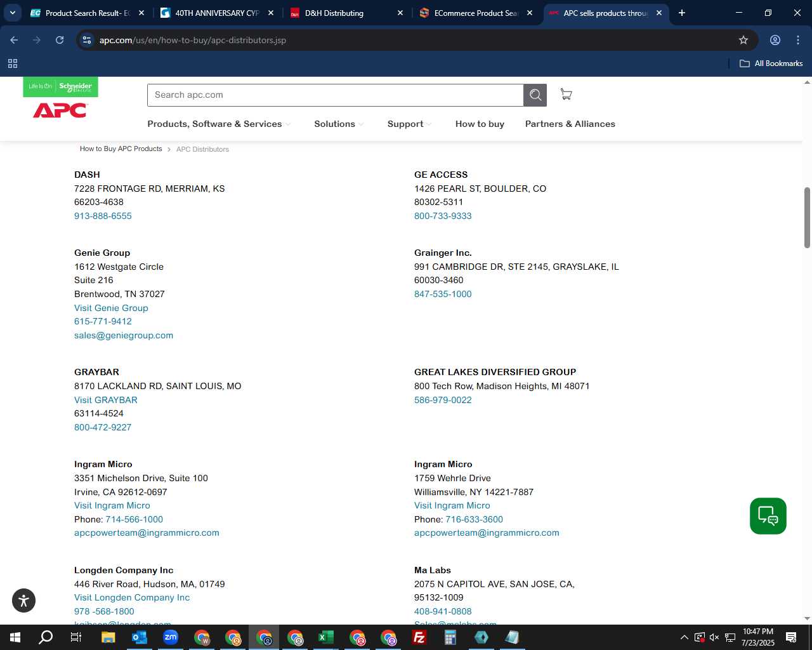Go back to the previous page

coord(14,40)
